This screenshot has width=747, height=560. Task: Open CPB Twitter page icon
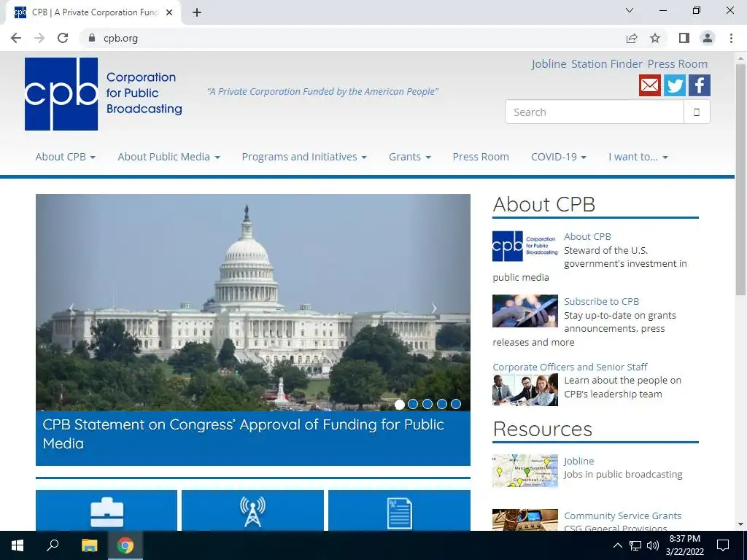(x=675, y=85)
